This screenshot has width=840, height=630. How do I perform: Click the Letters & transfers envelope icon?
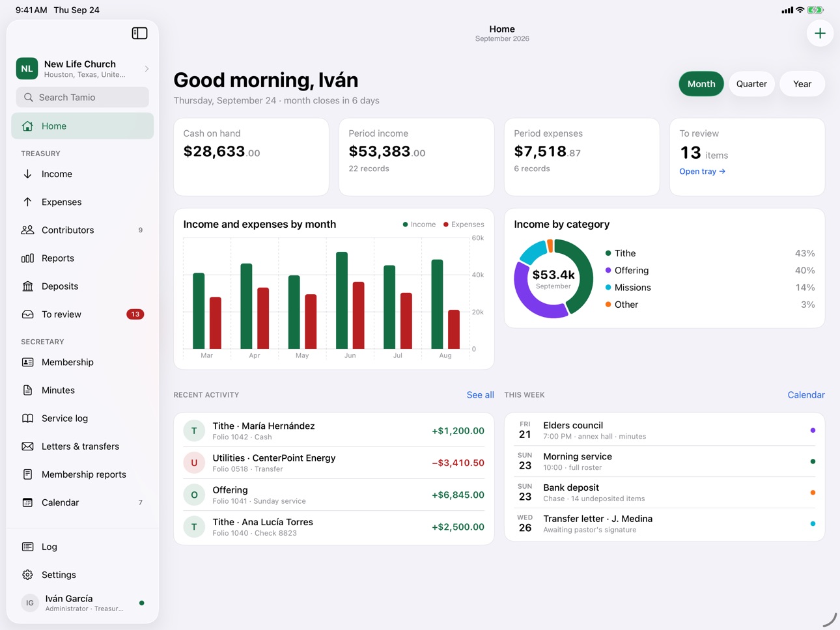click(x=27, y=446)
